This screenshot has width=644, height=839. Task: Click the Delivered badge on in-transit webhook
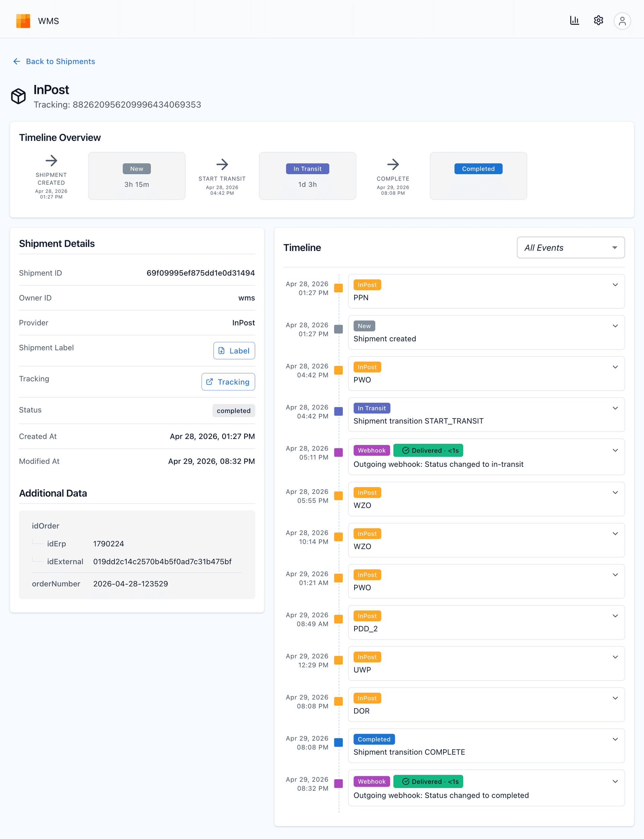click(428, 450)
